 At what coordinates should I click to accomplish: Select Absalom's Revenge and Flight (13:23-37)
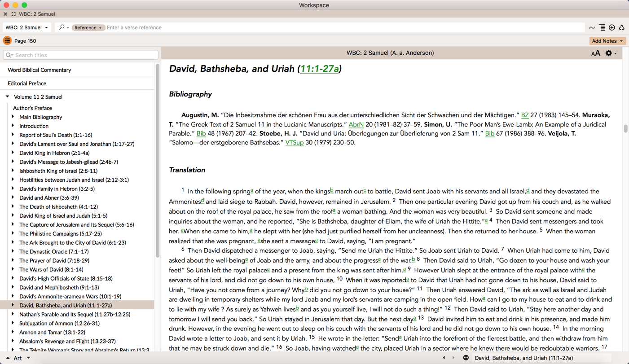(67, 342)
